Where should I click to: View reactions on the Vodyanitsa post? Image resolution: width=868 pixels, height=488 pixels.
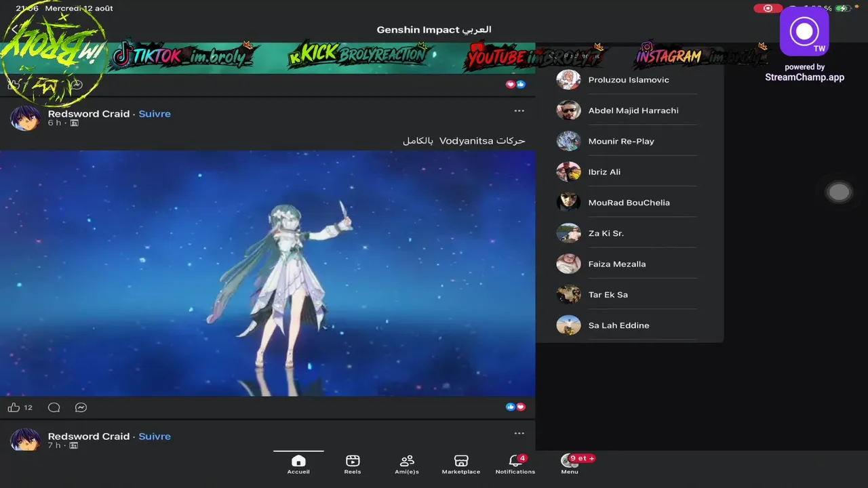[515, 407]
